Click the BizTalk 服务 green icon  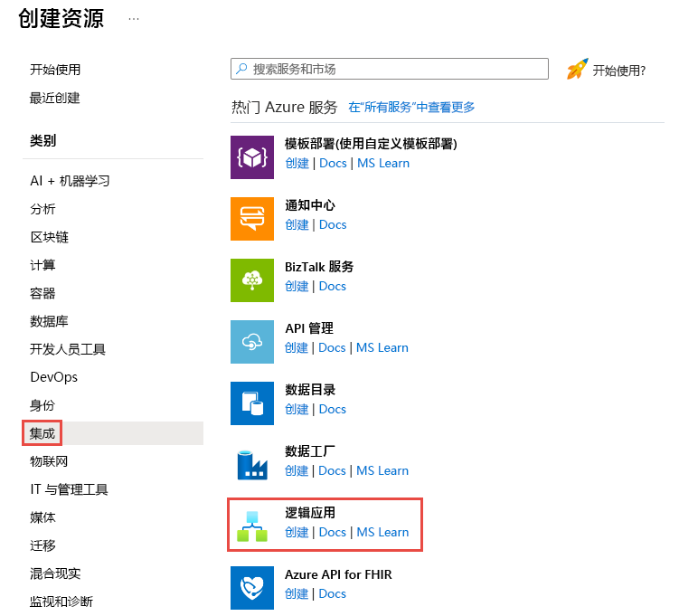tap(252, 280)
